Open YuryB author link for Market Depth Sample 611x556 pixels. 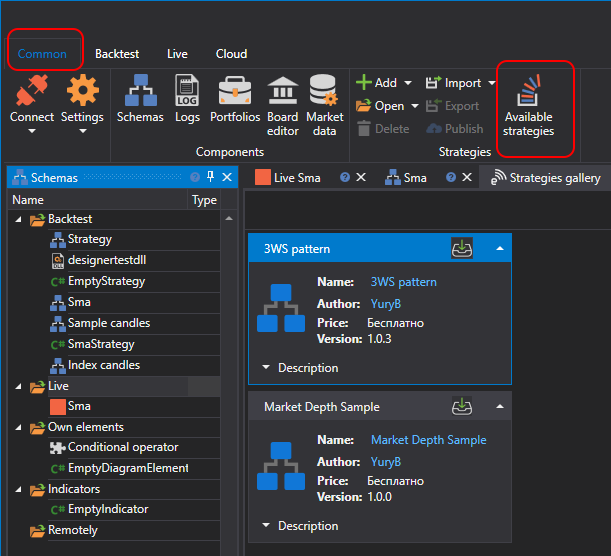click(386, 462)
